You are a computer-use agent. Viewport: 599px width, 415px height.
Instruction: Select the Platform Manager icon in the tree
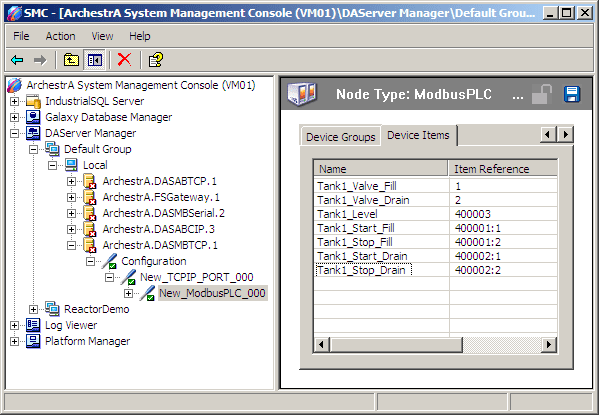[33, 341]
